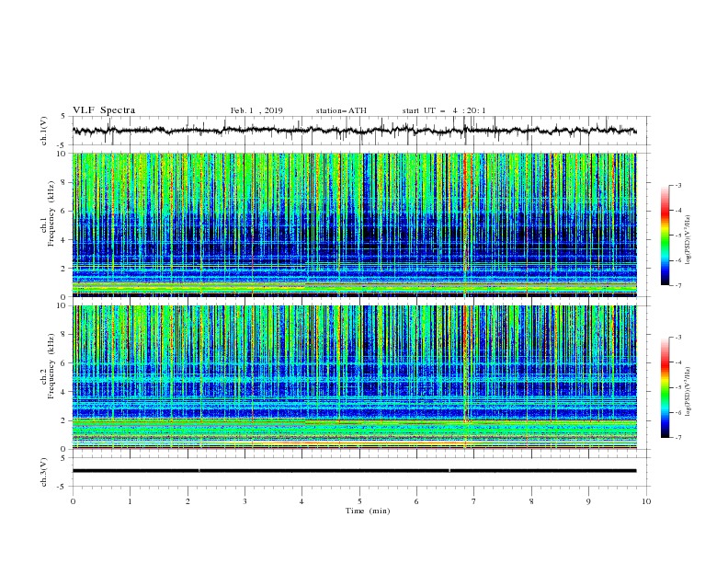This screenshot has height=563, width=728.
Task: Click the 'VLF Spectra' title text
Action: [104, 110]
